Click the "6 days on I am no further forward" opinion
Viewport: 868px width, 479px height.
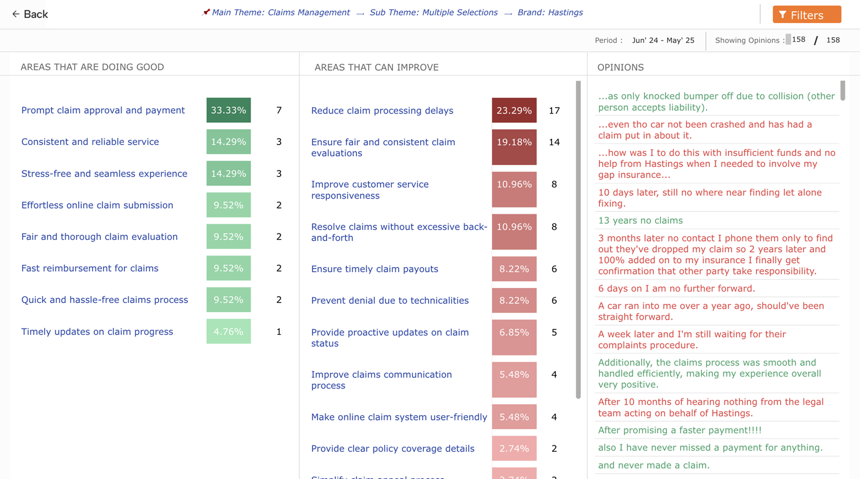[x=676, y=288]
